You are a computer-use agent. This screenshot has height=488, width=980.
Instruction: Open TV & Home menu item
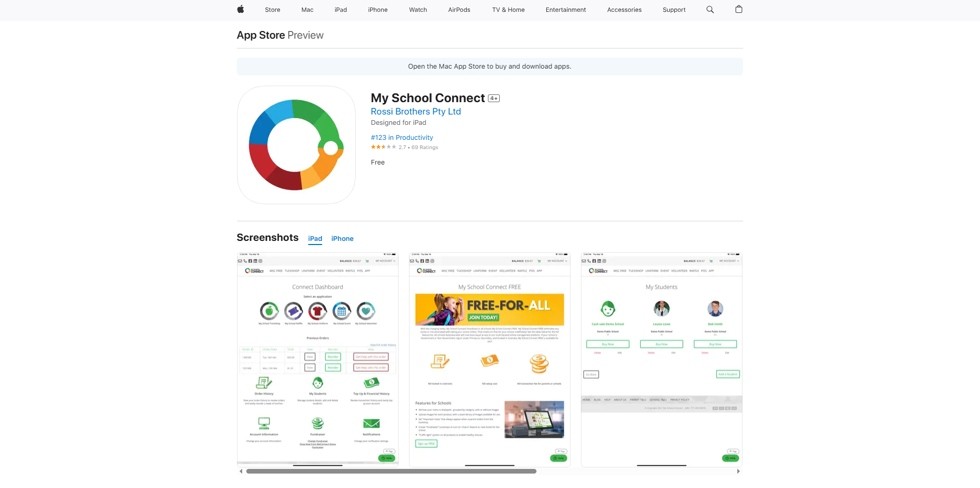coord(509,10)
